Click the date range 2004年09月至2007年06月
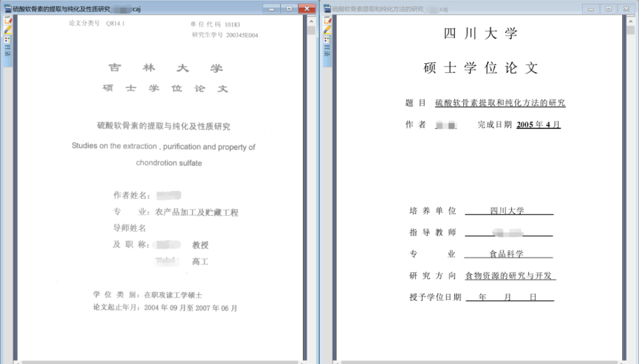Image resolution: width=639 pixels, height=364 pixels. pyautogui.click(x=190, y=308)
